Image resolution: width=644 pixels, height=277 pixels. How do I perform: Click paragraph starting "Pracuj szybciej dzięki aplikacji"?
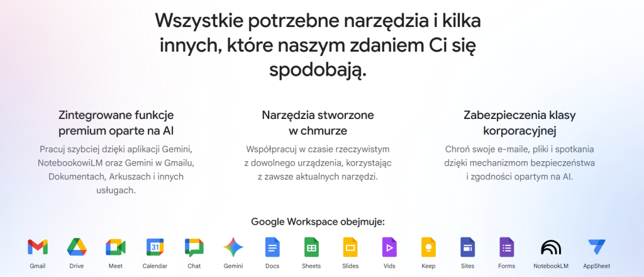pyautogui.click(x=116, y=169)
